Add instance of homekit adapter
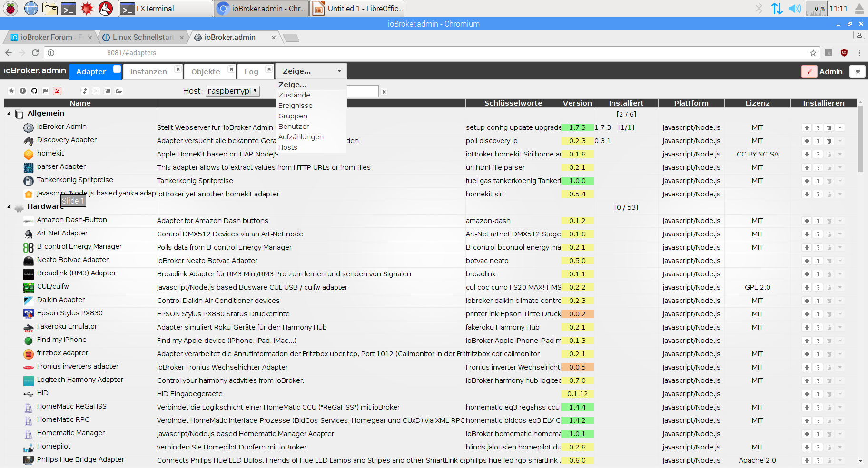 coord(807,154)
